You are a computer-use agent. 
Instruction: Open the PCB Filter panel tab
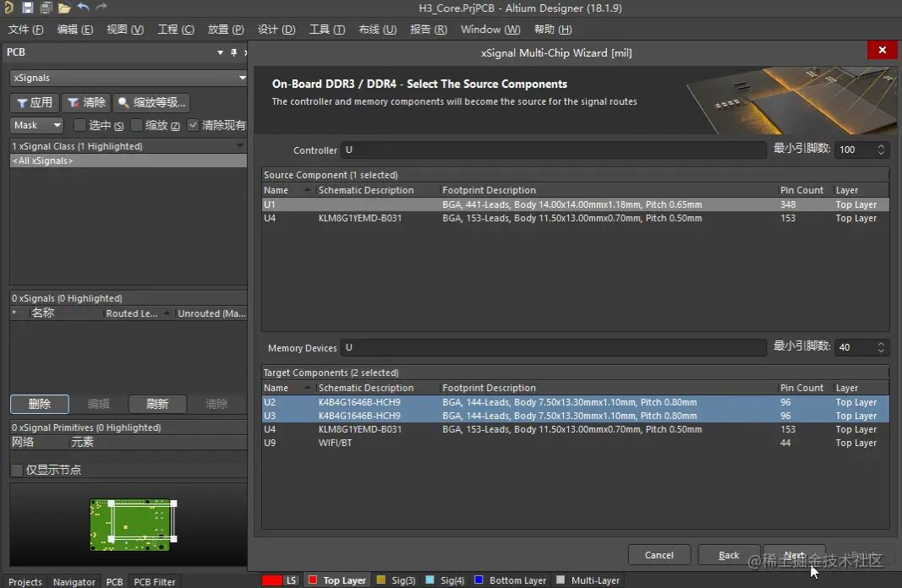pos(155,582)
